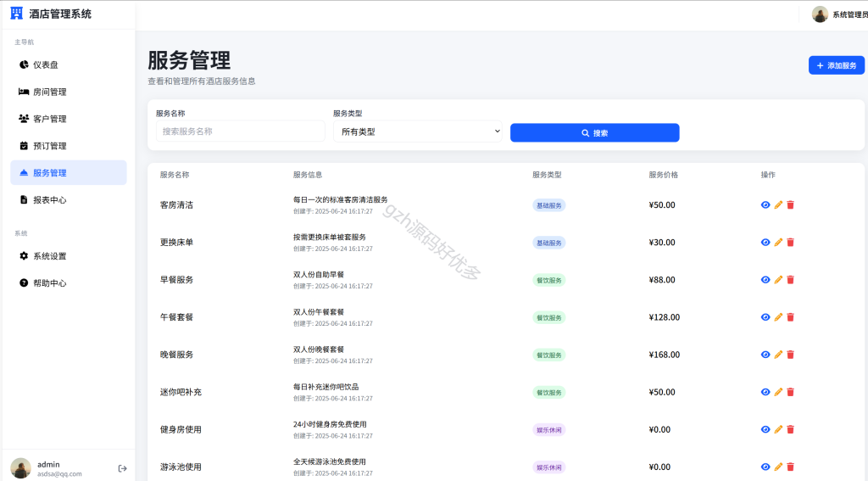Select 服务管理 in sidebar
868x481 pixels.
(69, 173)
